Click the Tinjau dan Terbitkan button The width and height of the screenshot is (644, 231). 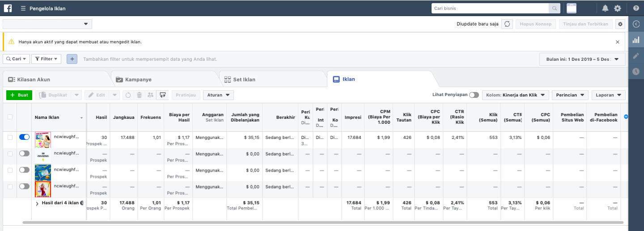[586, 24]
